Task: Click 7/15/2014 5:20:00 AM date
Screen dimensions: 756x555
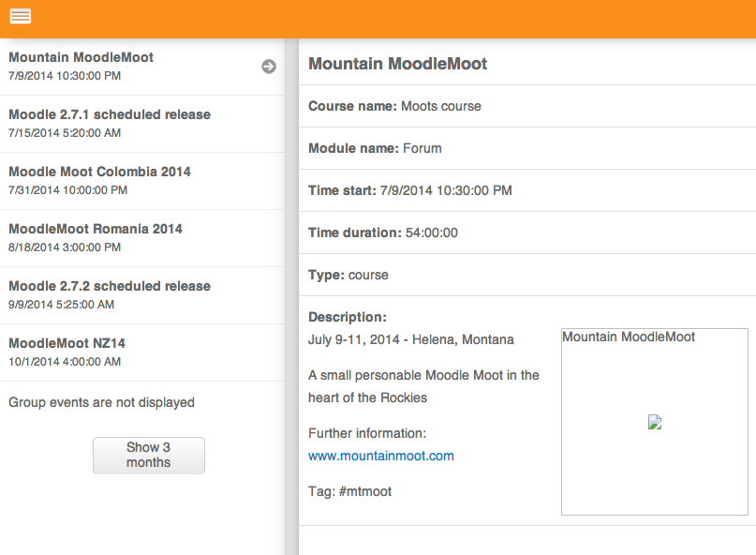Action: pos(65,133)
